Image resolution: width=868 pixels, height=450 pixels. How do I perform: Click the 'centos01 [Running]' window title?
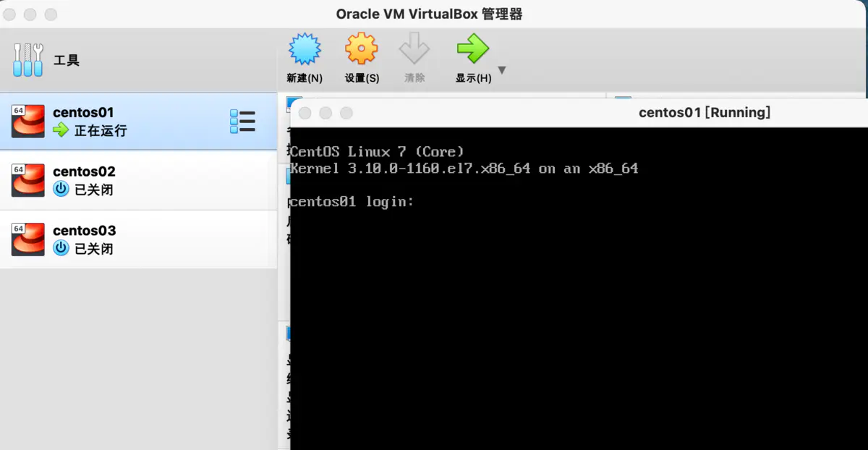(x=705, y=112)
